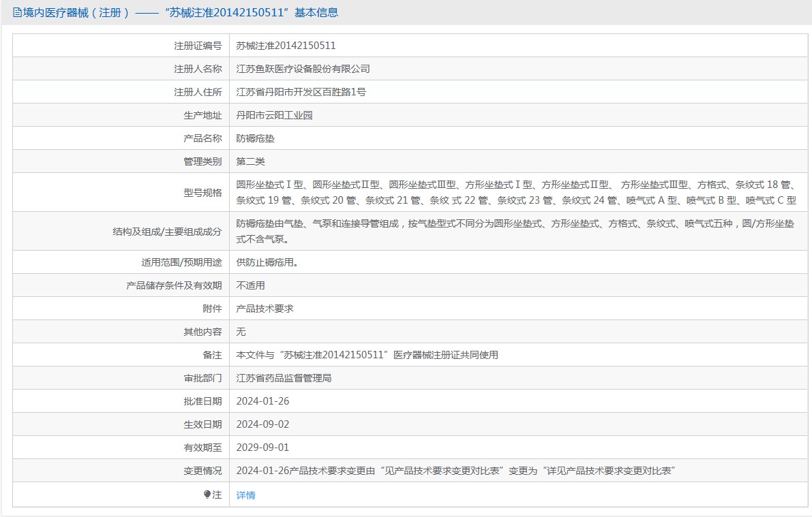Click the 变更情况 change record text

click(x=455, y=471)
